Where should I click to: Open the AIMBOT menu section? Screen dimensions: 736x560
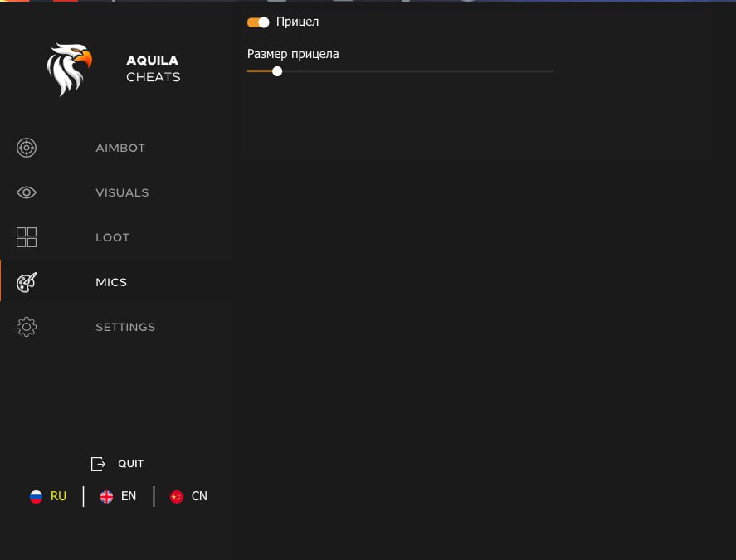[x=120, y=148]
